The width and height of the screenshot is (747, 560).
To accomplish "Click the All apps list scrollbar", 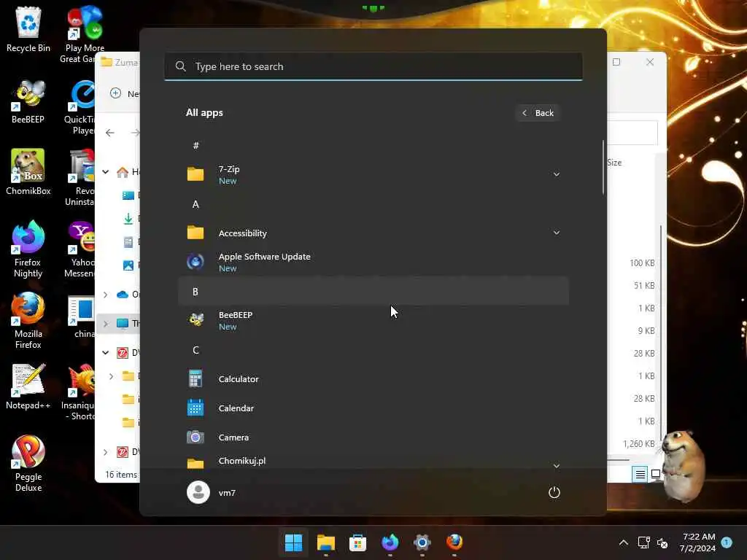I will [603, 168].
